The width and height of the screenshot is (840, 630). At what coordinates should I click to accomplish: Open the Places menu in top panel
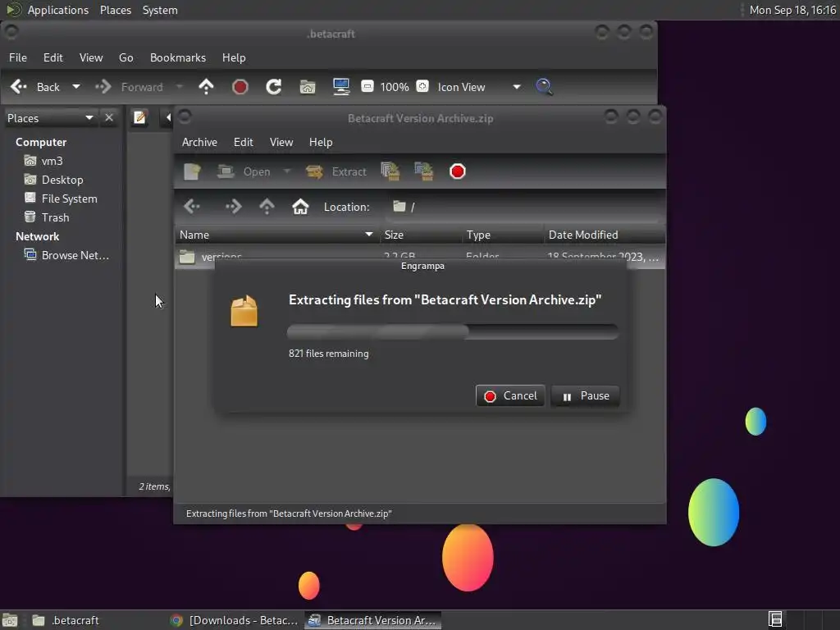pyautogui.click(x=116, y=10)
